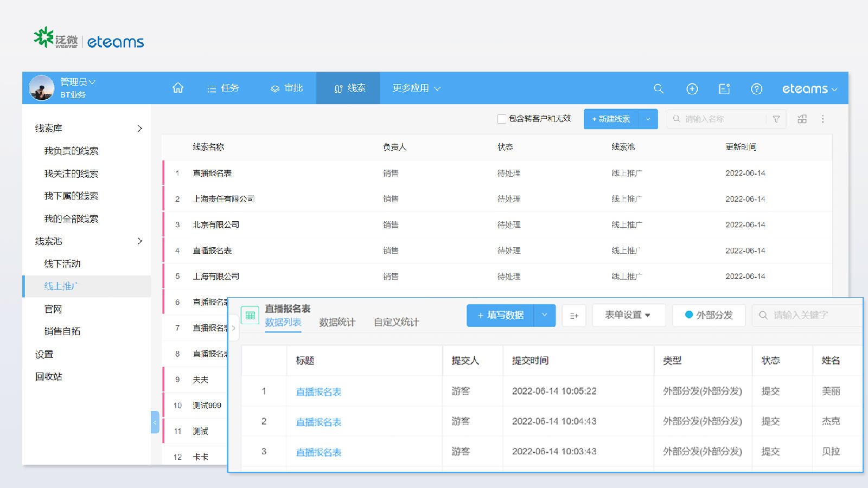Click the administrator avatar picture

click(x=42, y=88)
